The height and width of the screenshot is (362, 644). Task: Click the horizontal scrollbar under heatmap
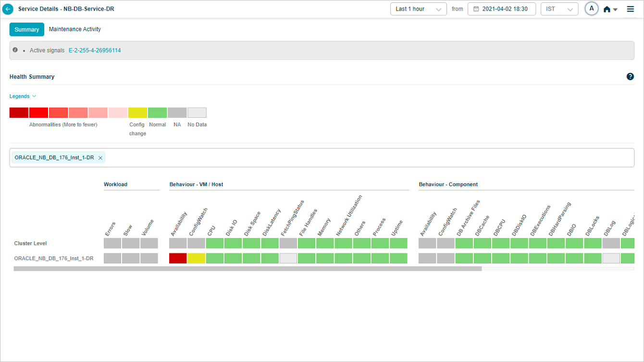click(248, 269)
